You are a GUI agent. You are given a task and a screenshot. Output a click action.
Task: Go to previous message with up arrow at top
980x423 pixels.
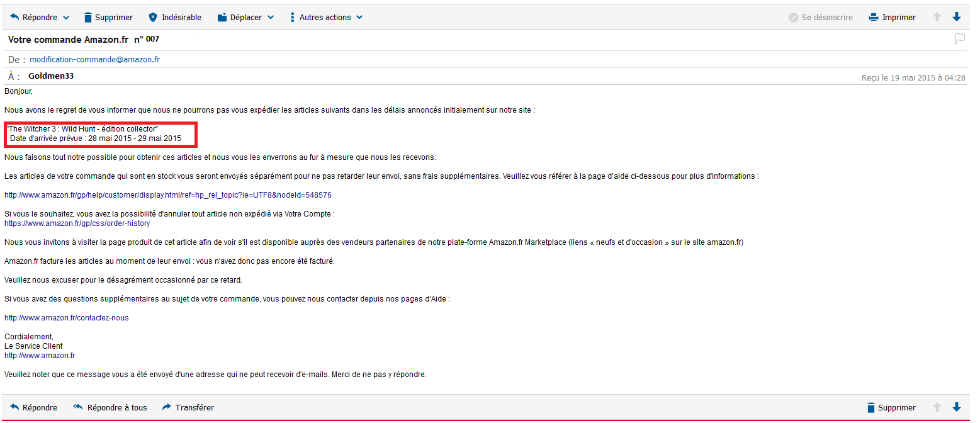tap(937, 18)
